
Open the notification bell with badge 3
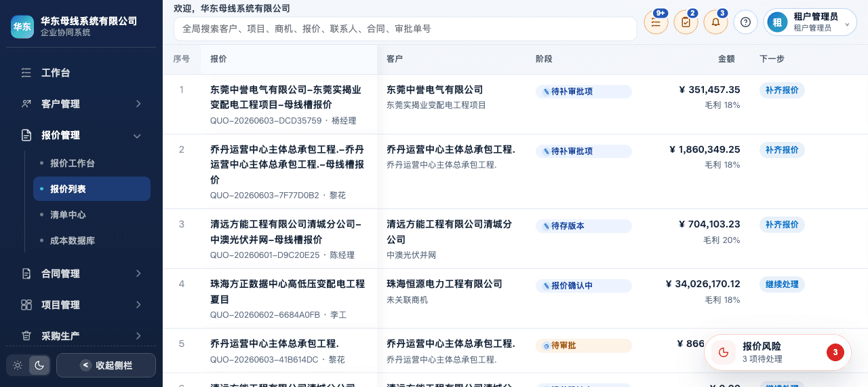coord(715,22)
